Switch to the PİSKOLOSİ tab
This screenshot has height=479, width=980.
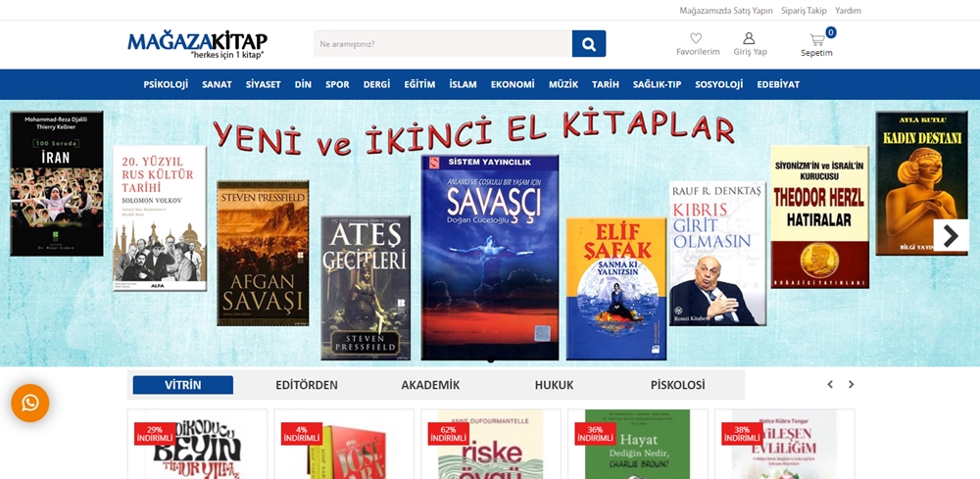677,385
